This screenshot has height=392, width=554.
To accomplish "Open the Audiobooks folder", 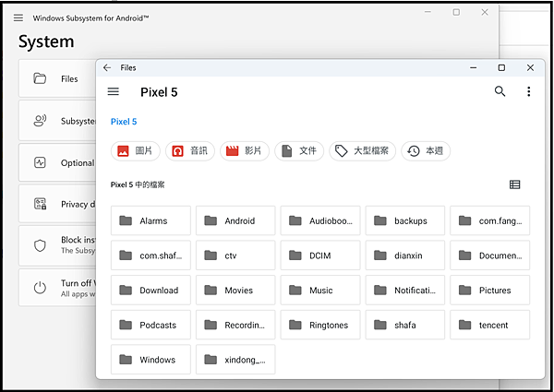I will [x=320, y=220].
